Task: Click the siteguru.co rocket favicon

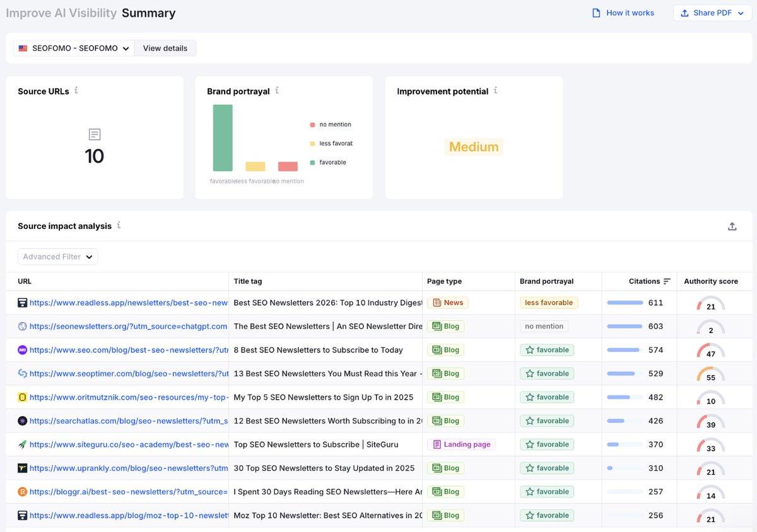Action: (x=22, y=444)
